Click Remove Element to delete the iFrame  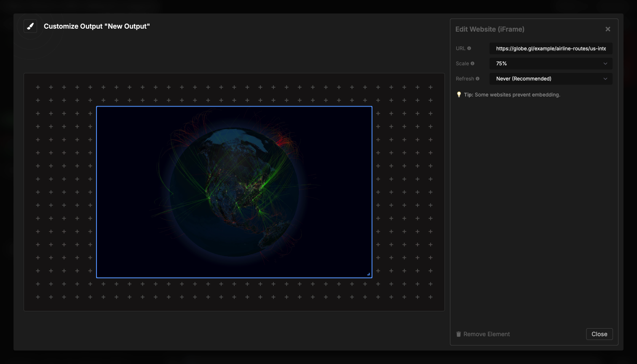(x=486, y=334)
